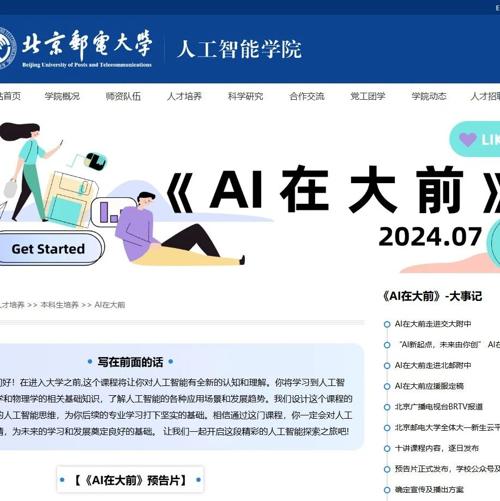Open 北京广播电视台BRTV报道 timeline entry
The width and height of the screenshot is (500, 501).
click(x=439, y=407)
